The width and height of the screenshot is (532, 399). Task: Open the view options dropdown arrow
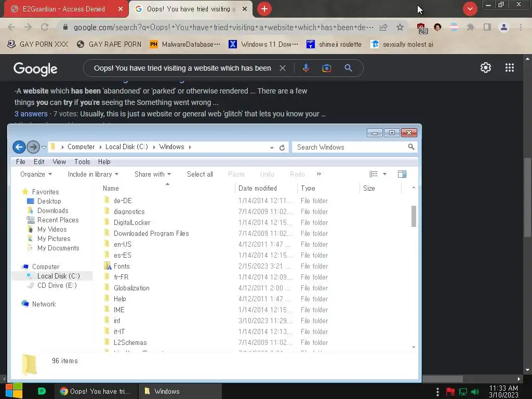point(384,174)
